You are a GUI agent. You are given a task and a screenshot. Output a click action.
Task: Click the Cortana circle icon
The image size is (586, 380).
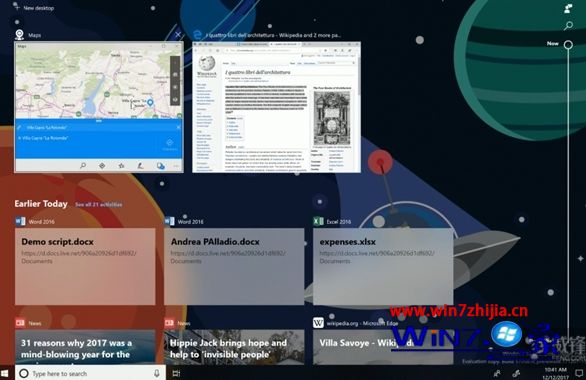pos(24,373)
